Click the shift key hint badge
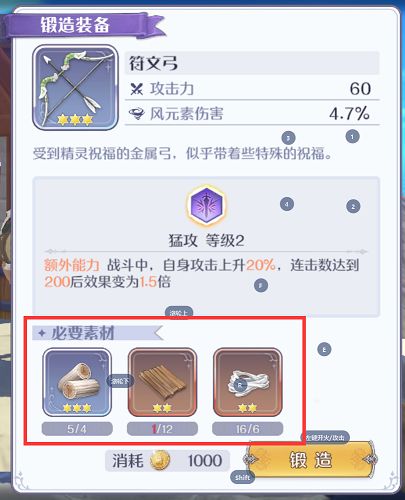 242,478
